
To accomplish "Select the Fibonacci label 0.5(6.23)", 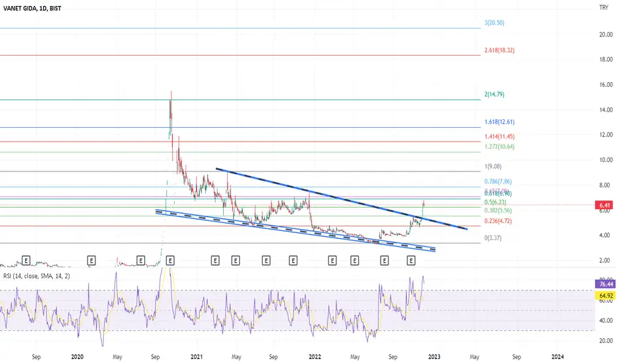I will click(x=495, y=202).
